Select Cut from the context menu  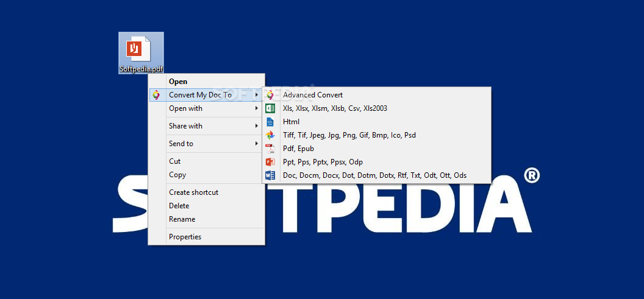click(207, 161)
